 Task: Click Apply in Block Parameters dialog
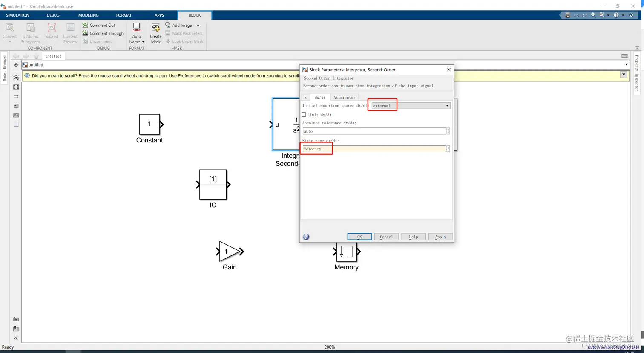coord(440,237)
